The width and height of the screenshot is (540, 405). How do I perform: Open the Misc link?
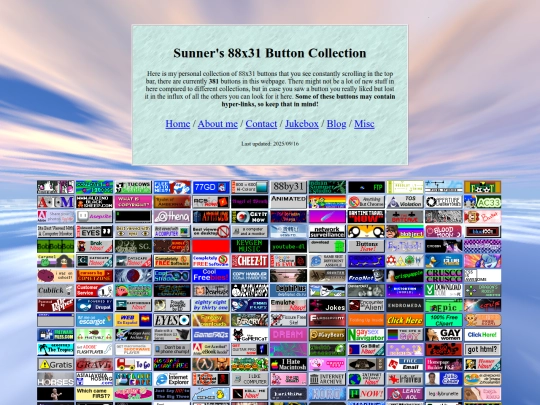[x=364, y=124]
